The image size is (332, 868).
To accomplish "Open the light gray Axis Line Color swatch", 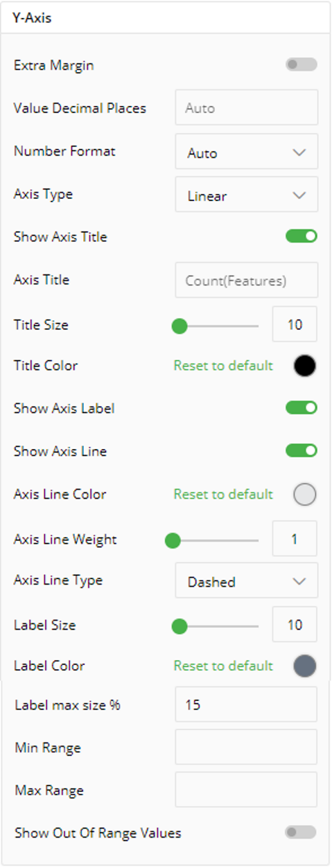I will [x=305, y=494].
